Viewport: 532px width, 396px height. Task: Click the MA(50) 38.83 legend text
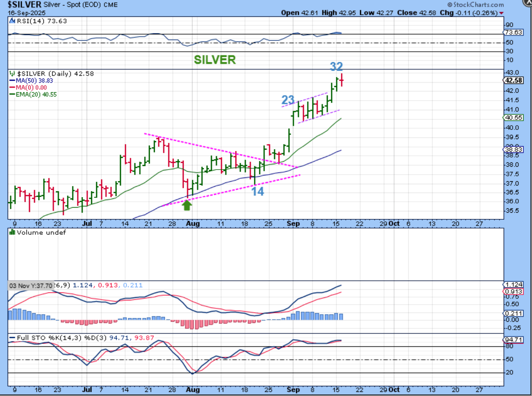[x=35, y=81]
